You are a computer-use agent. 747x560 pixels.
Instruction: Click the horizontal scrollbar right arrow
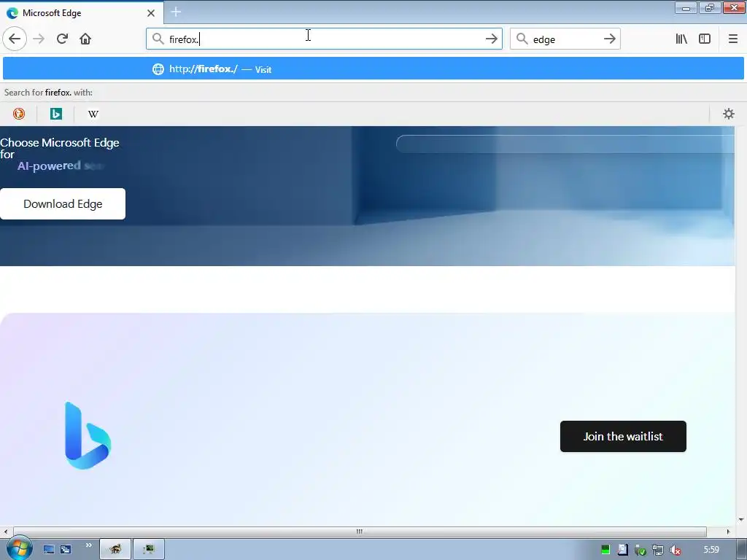click(728, 532)
